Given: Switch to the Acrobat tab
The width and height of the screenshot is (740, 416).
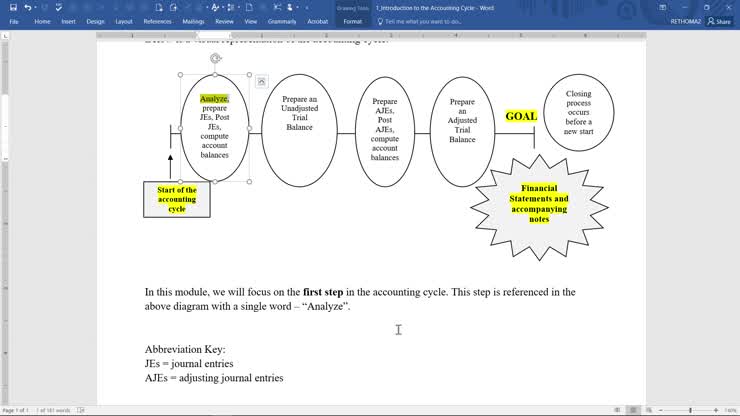Looking at the screenshot, I should click(x=318, y=22).
